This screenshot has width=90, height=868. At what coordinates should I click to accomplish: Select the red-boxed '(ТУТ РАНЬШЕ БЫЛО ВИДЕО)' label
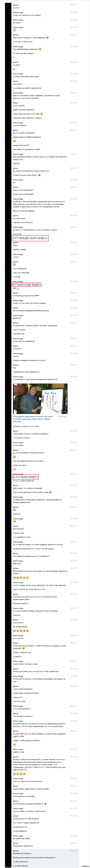[30, 238]
